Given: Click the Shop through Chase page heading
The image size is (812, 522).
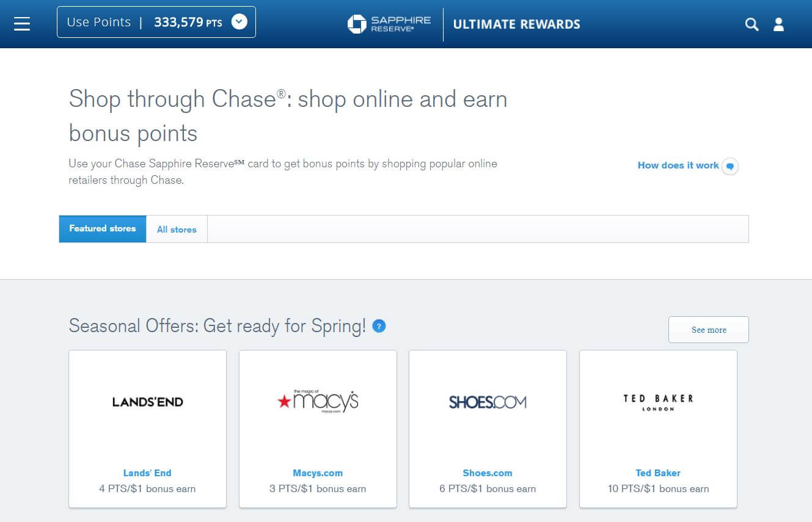Looking at the screenshot, I should pyautogui.click(x=288, y=116).
